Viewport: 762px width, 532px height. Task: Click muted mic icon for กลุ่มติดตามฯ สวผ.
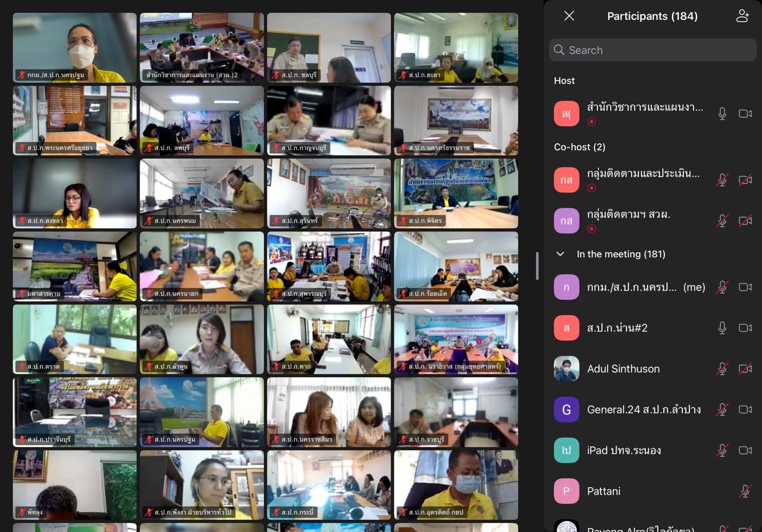coord(722,221)
